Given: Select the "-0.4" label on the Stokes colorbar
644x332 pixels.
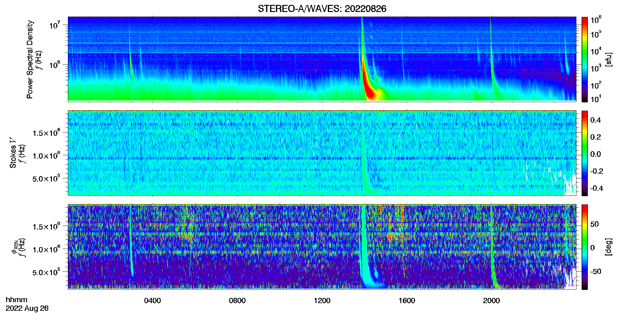Looking at the screenshot, I should [x=597, y=188].
